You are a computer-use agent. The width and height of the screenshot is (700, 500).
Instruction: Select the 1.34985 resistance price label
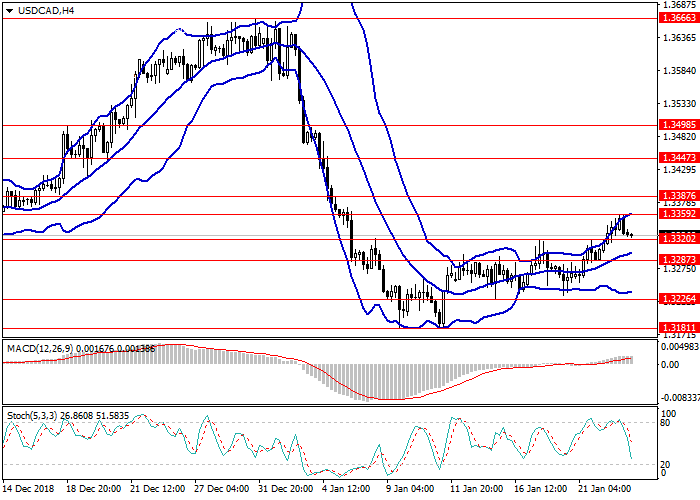pos(679,125)
